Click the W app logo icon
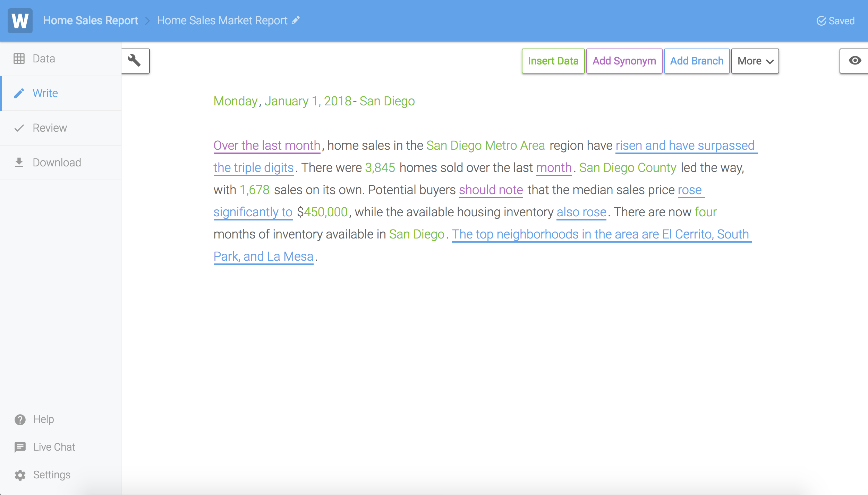This screenshot has height=495, width=868. tap(20, 21)
